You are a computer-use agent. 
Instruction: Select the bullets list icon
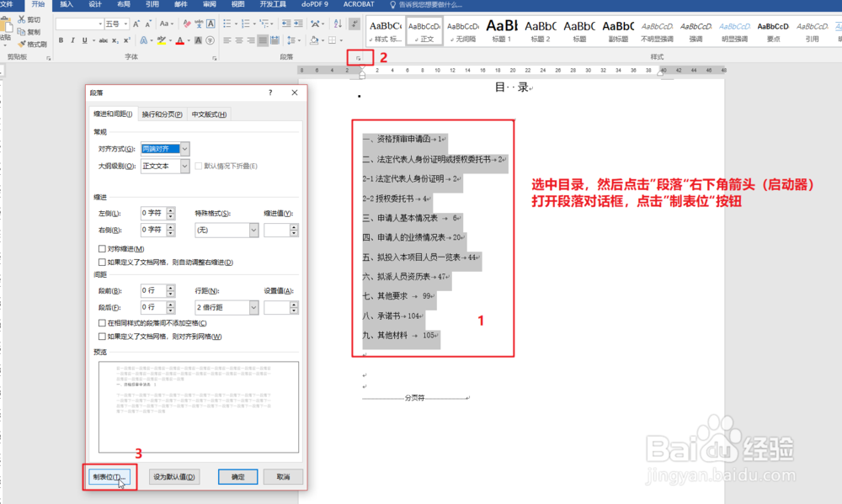pyautogui.click(x=226, y=23)
